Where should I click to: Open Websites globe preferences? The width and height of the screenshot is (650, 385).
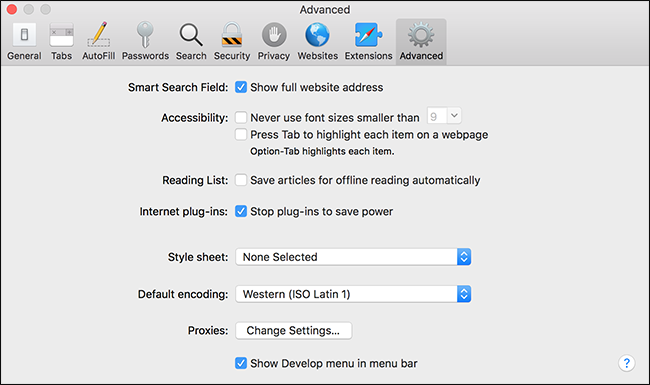[x=318, y=42]
